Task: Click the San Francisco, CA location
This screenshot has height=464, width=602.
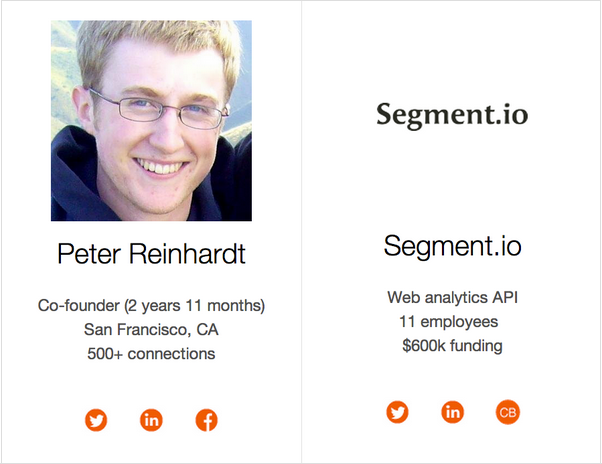Action: pyautogui.click(x=151, y=329)
